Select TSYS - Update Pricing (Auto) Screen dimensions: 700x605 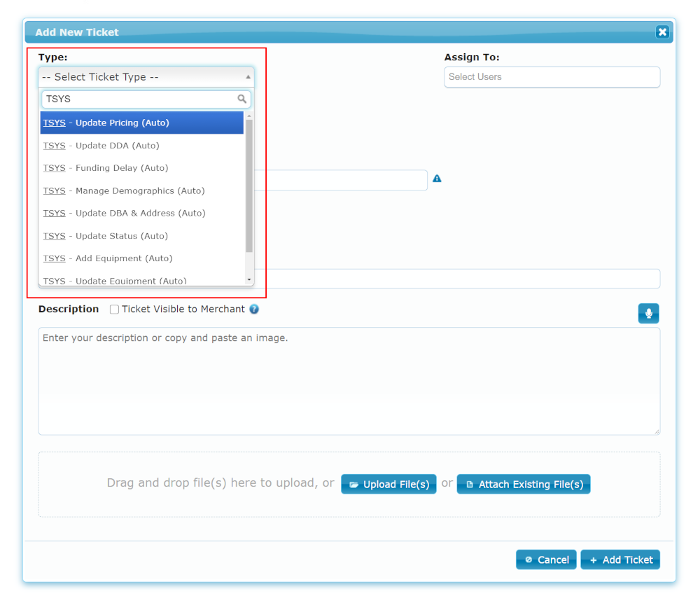pos(142,123)
